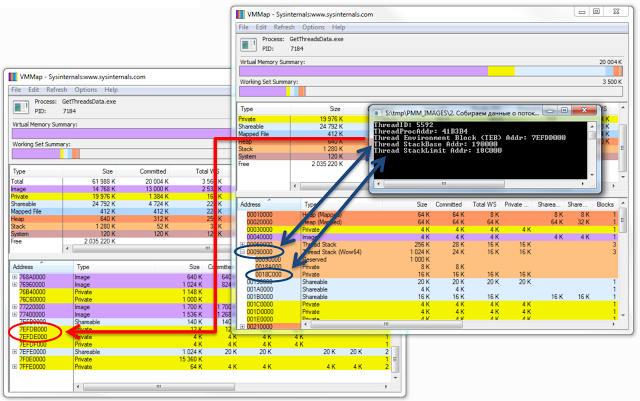This screenshot has height=401, width=640.
Task: Expand the 77400000 Image row
Action: point(15,314)
